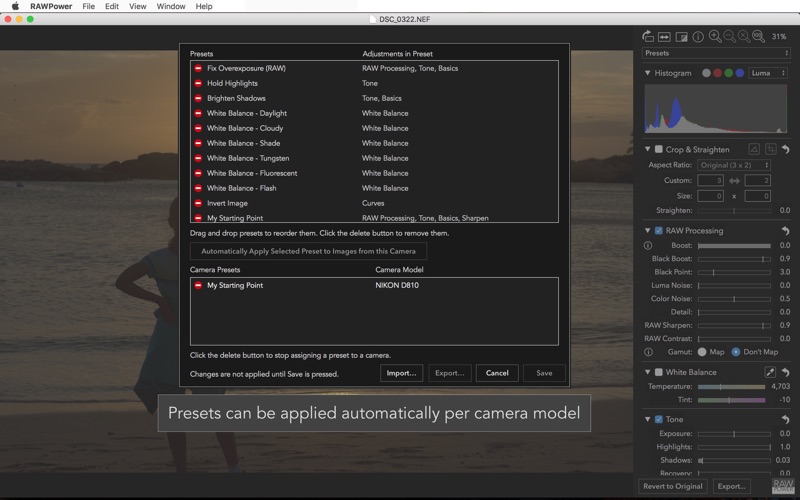
Task: Click the swap arrows between Custom fields
Action: pyautogui.click(x=734, y=181)
